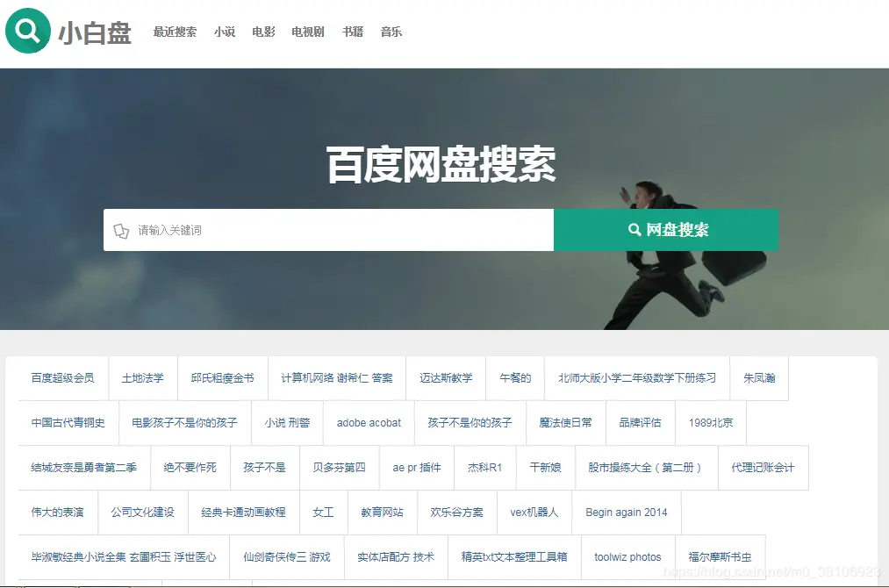Viewport: 889px width, 588px height.
Task: Select the 计算机网络 谢希仁 答案 tag
Action: coord(337,378)
